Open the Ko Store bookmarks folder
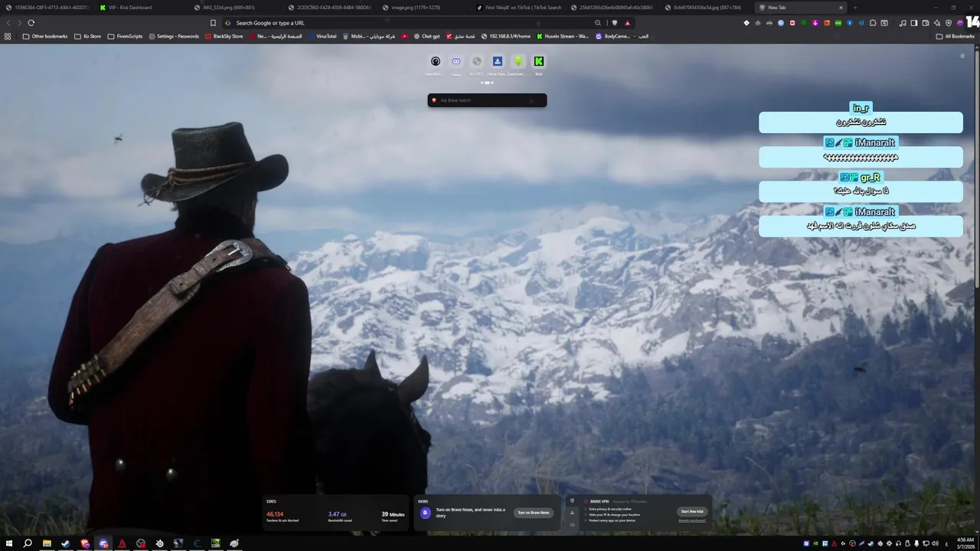Viewport: 980px width, 551px height. pyautogui.click(x=87, y=36)
